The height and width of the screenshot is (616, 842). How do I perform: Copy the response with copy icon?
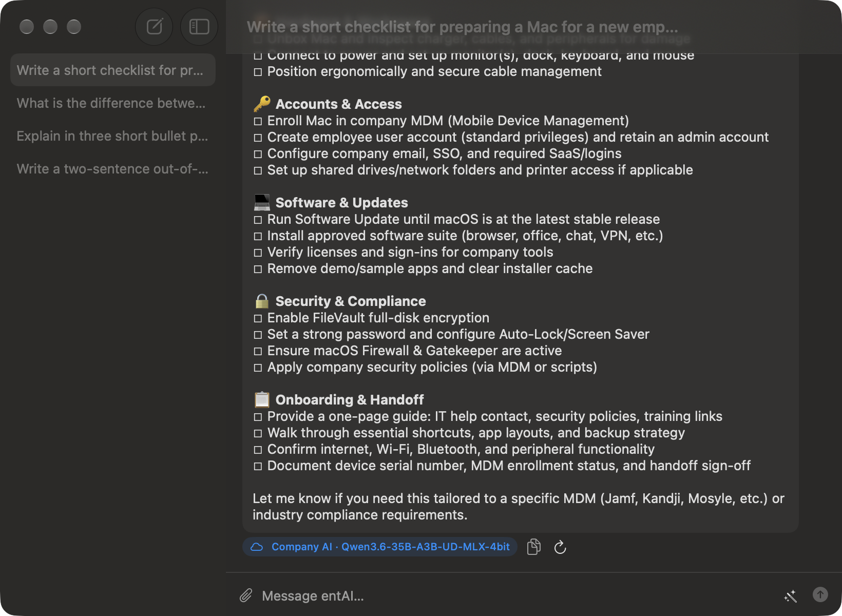point(534,547)
